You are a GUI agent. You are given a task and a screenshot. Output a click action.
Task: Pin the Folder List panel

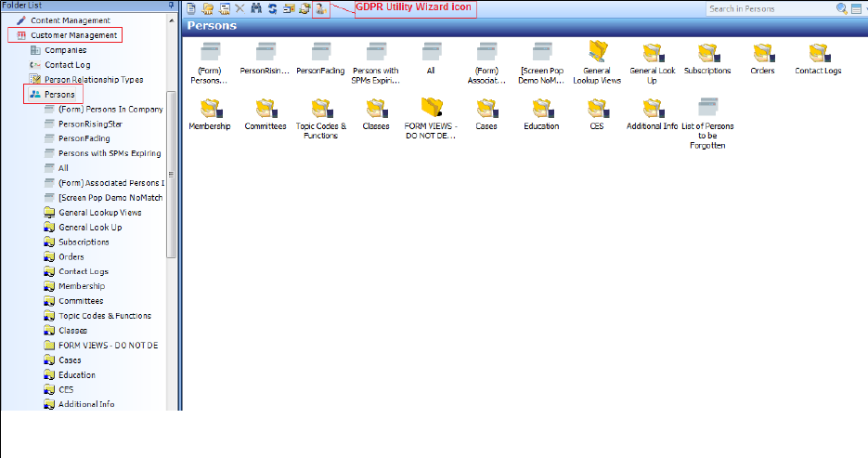171,5
